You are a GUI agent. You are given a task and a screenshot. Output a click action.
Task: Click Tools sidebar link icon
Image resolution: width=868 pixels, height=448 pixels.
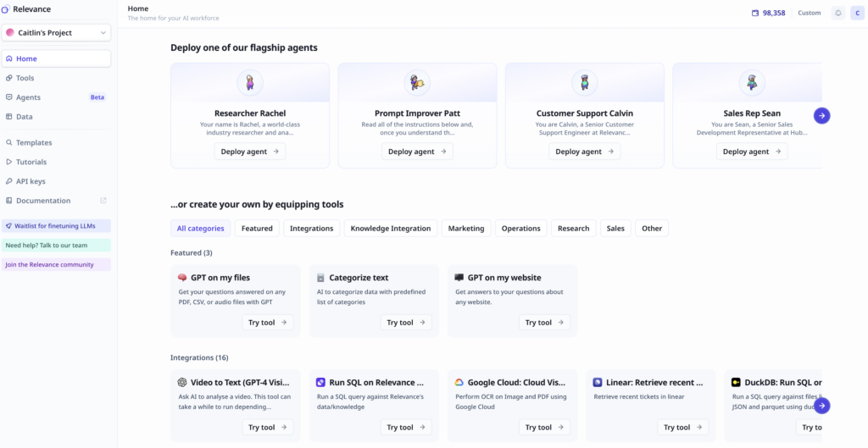point(8,78)
